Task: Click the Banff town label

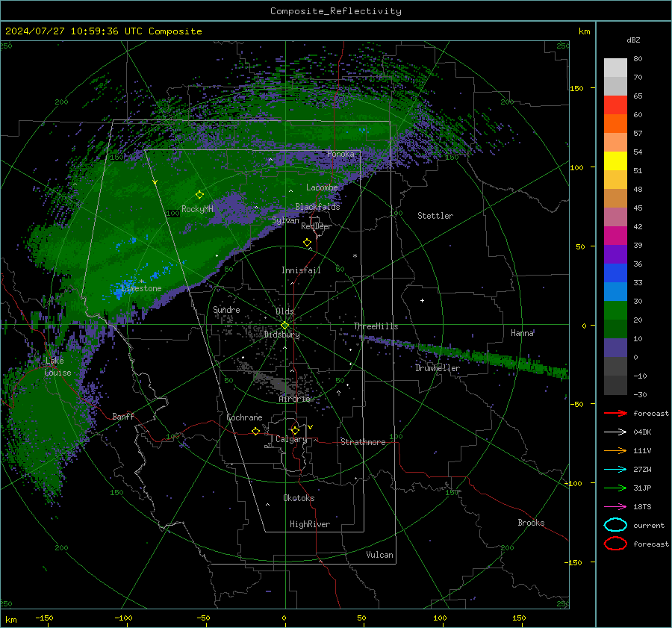Action: click(123, 416)
